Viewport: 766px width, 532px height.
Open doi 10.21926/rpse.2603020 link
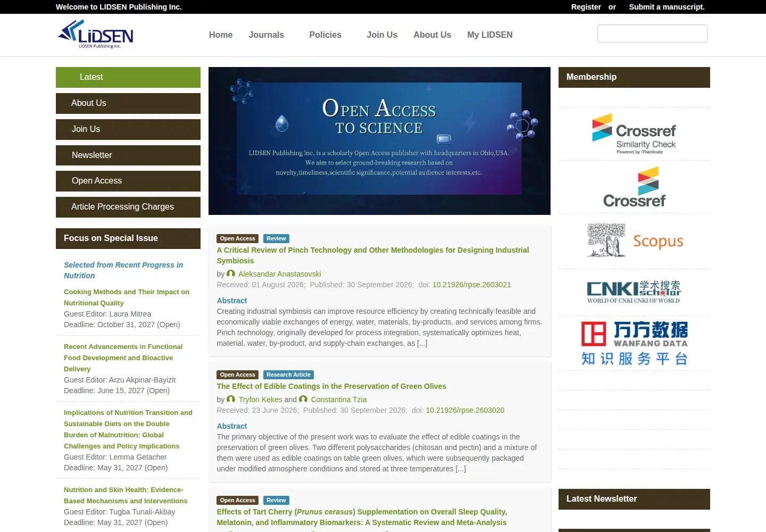click(465, 410)
